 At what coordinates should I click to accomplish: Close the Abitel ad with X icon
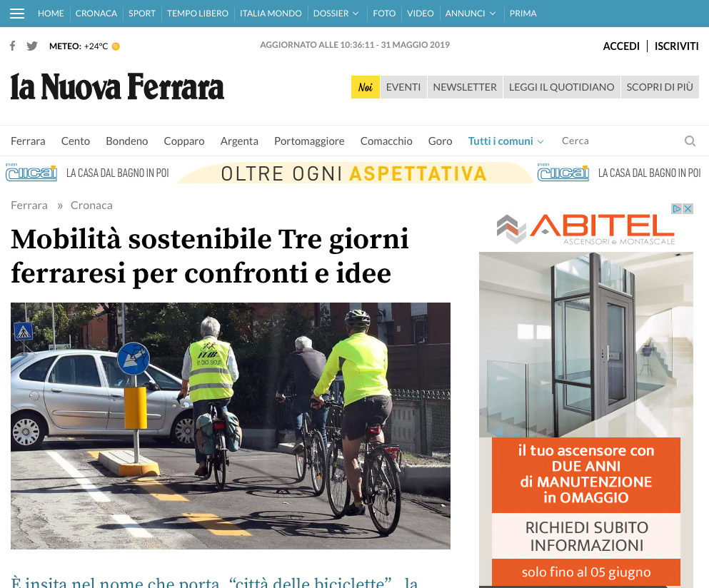click(x=688, y=209)
